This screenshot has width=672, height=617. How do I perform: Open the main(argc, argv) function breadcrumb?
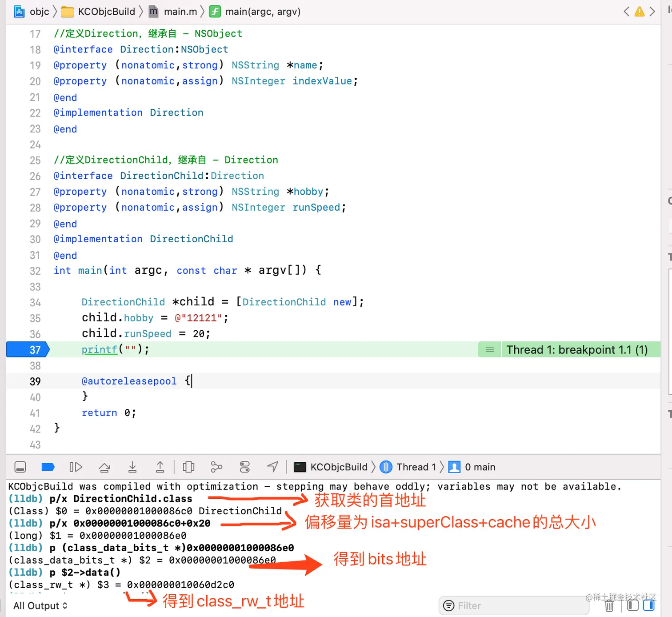[x=255, y=12]
